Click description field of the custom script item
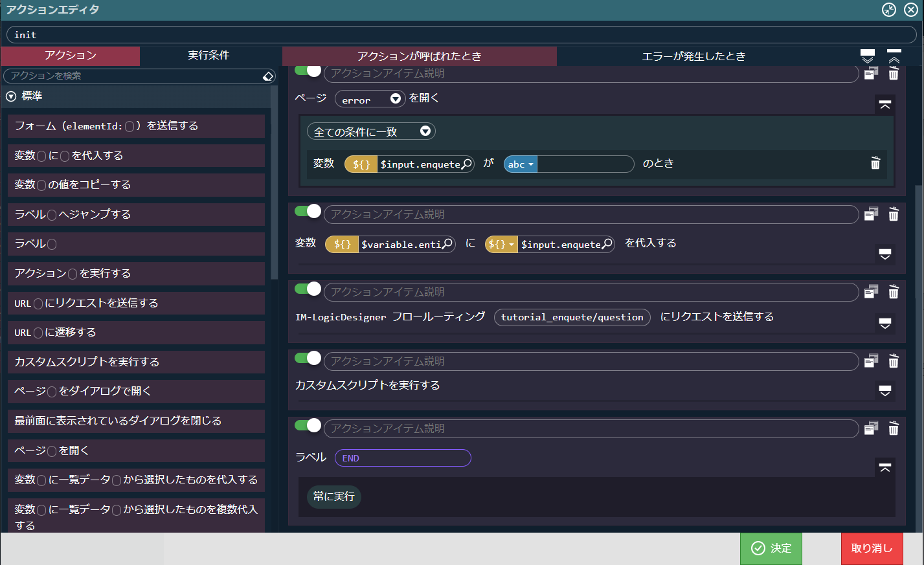Screen dimensions: 924x565 [x=591, y=361]
